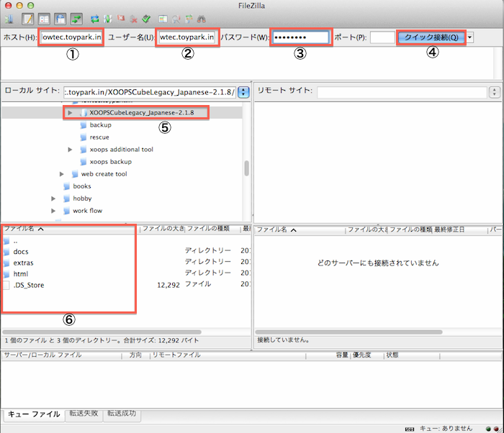Open directory listing filters icon
The width and height of the screenshot is (504, 433).
pyautogui.click(x=163, y=19)
